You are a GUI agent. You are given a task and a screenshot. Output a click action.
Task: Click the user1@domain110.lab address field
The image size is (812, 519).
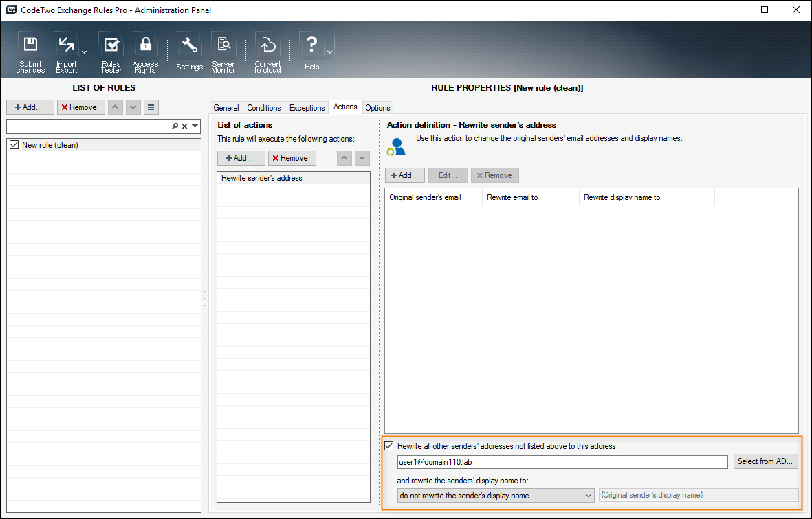click(562, 461)
